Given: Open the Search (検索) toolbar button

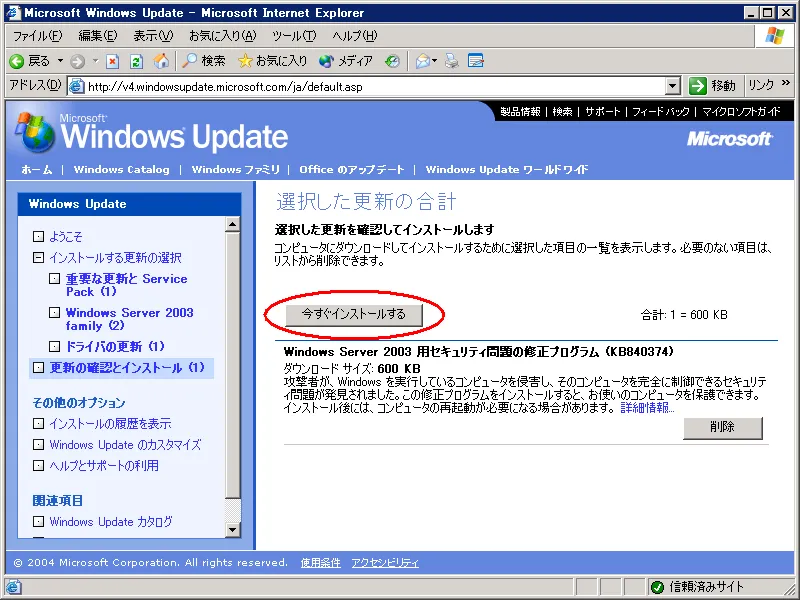Looking at the screenshot, I should (x=204, y=61).
